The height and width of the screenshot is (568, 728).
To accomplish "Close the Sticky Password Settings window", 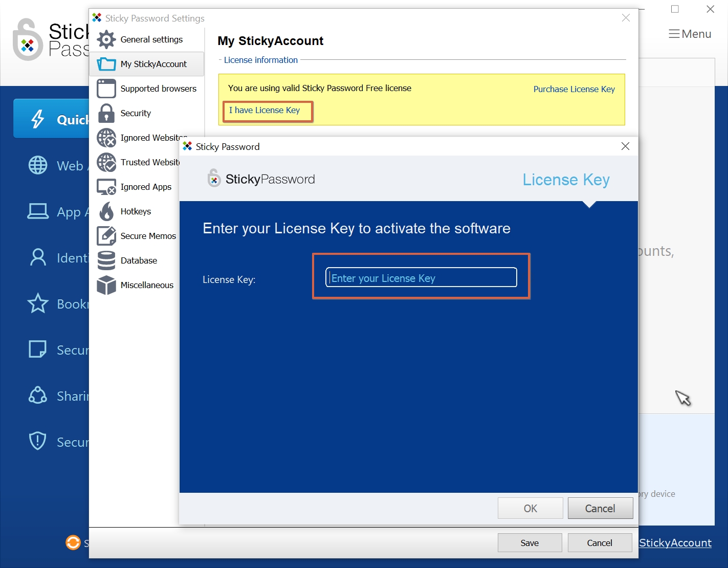I will coord(626,18).
